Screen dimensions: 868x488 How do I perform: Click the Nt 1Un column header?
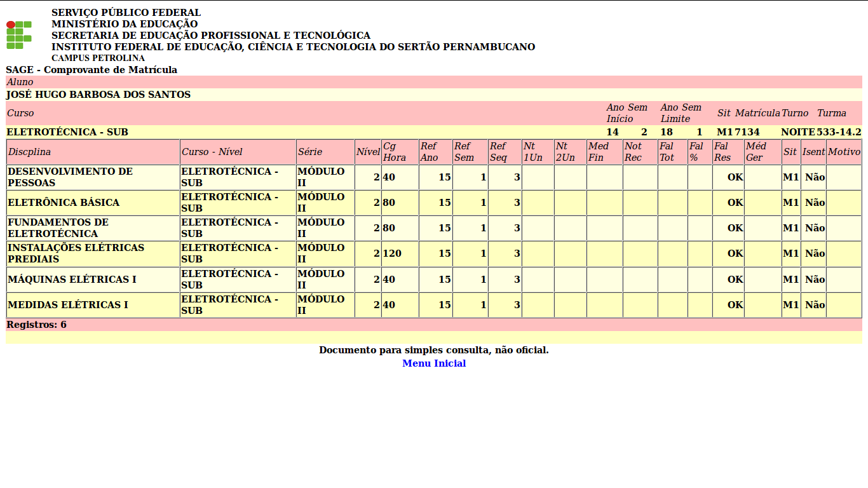tap(538, 152)
